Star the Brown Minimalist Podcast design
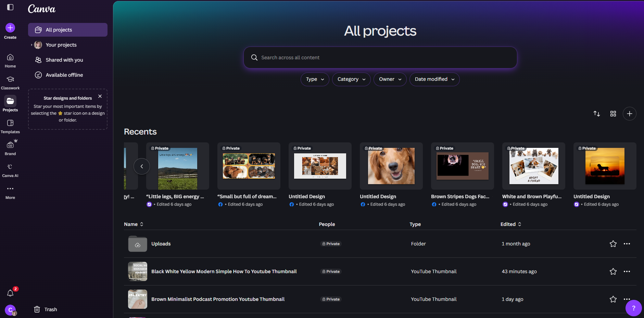This screenshot has width=644, height=318. tap(613, 299)
